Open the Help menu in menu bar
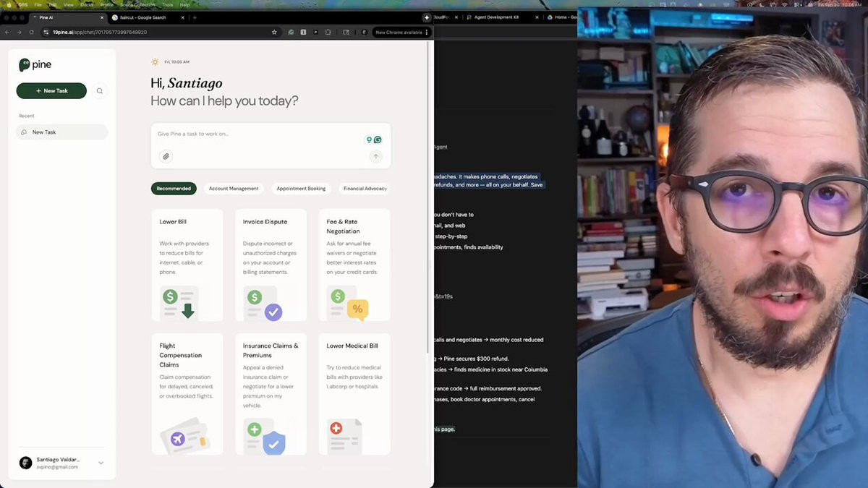 point(184,4)
